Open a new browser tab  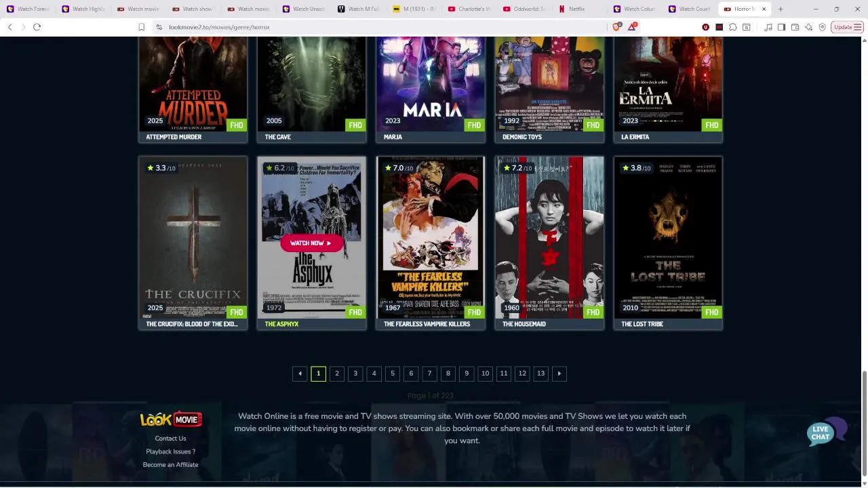(x=781, y=9)
